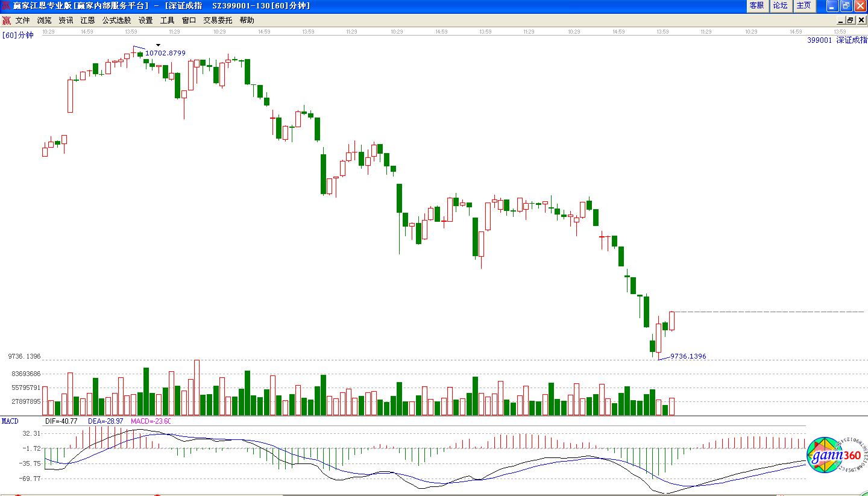Close the inner chart window
This screenshot has height=496, width=868.
click(x=861, y=20)
